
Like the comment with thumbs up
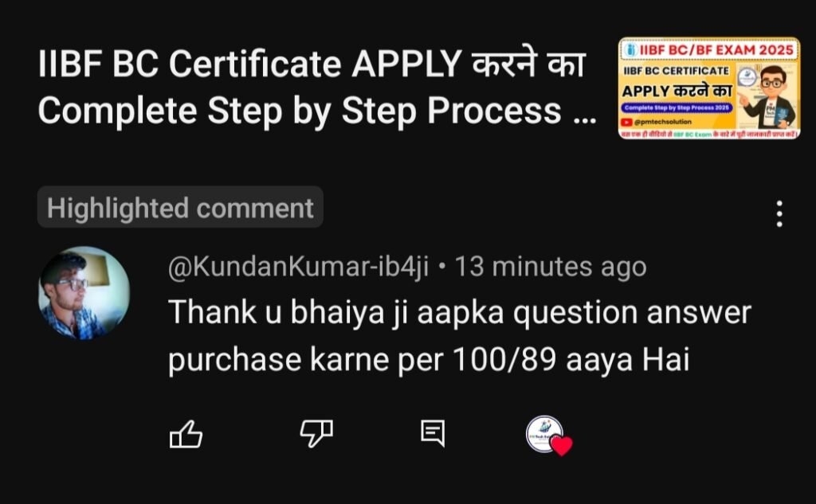pyautogui.click(x=186, y=434)
